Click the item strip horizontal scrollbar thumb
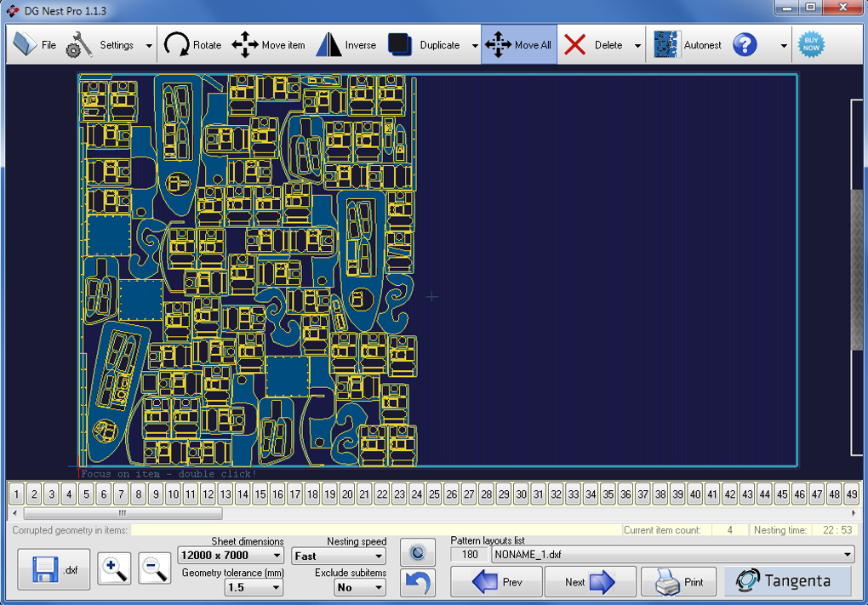Viewport: 868px width, 605px height. point(123,513)
